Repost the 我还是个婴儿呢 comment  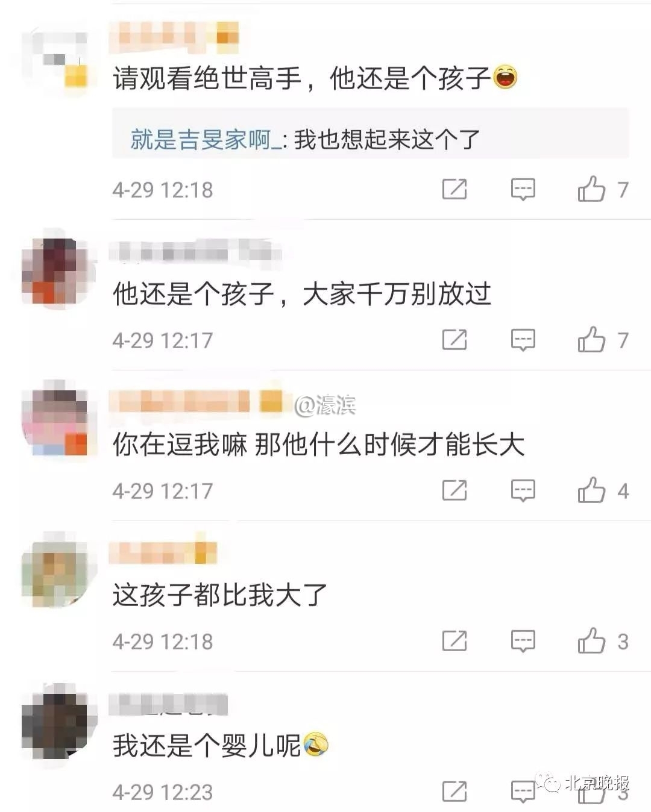(x=454, y=792)
